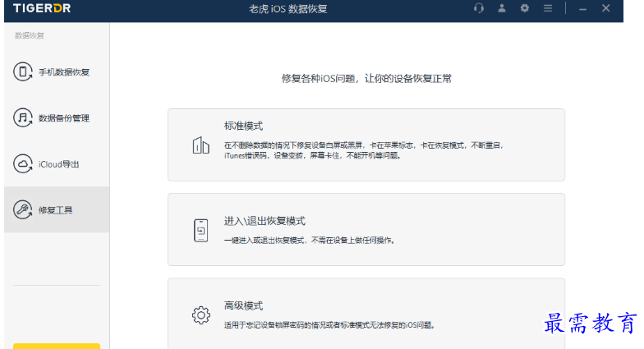Screen dimensions: 644x349
Task: Close the TigerDR window
Action: point(606,8)
